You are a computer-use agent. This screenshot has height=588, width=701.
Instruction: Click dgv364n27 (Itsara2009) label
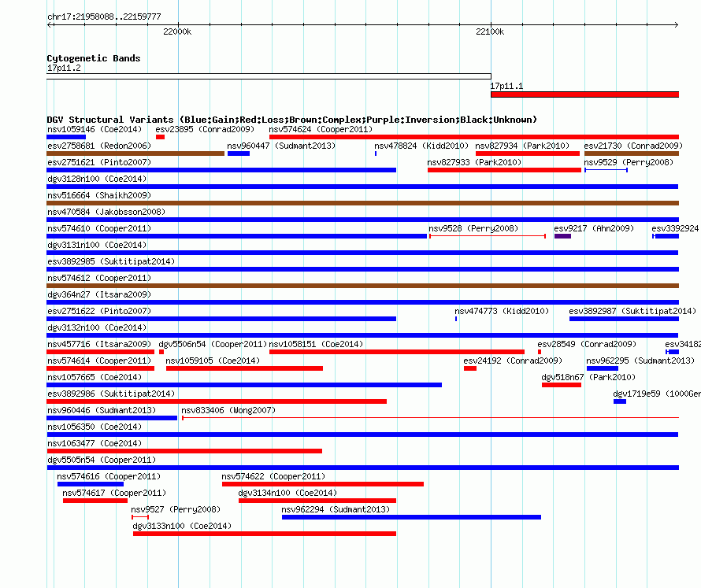(x=99, y=295)
